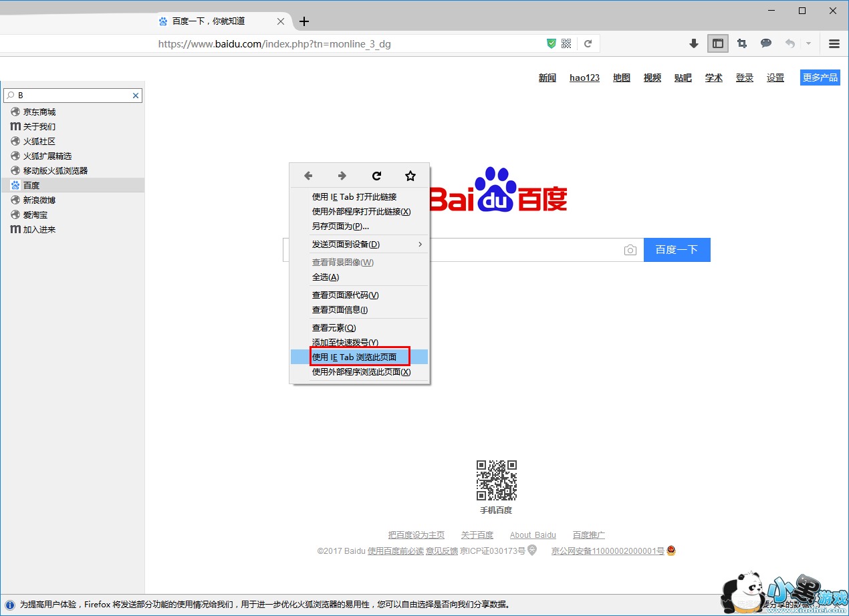
Task: Click the info icon in notification bar
Action: tap(10, 604)
